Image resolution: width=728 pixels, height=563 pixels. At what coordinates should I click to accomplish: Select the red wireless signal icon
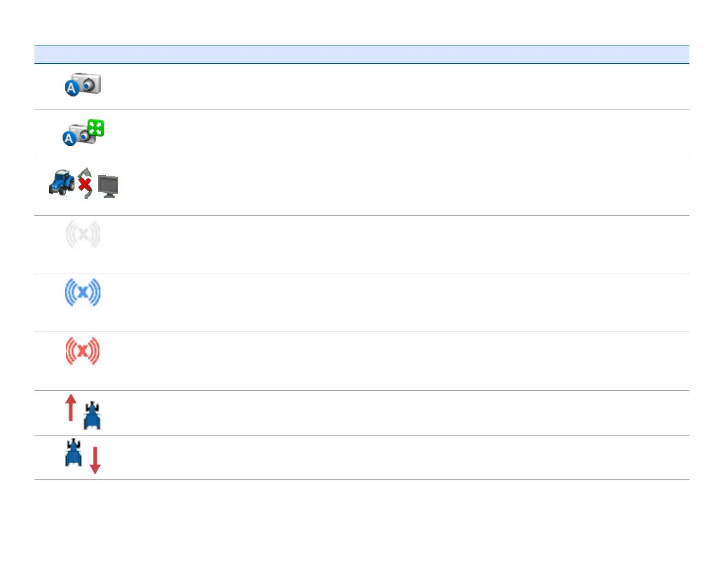83,351
